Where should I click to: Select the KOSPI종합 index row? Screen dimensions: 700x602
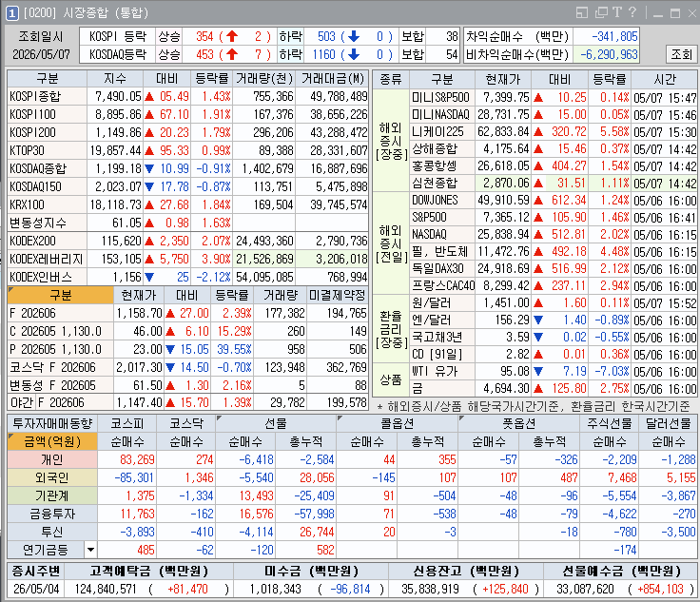pos(188,96)
